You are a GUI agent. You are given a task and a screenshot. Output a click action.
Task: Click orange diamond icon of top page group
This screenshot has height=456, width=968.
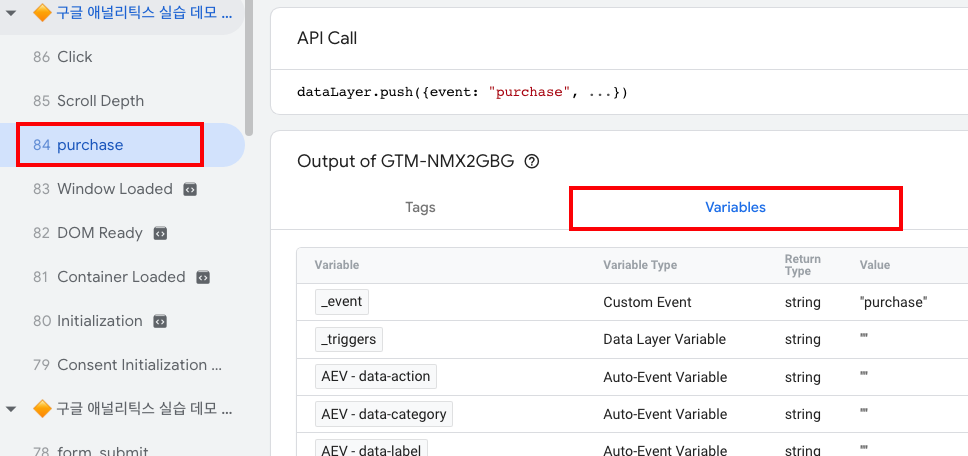(x=42, y=13)
